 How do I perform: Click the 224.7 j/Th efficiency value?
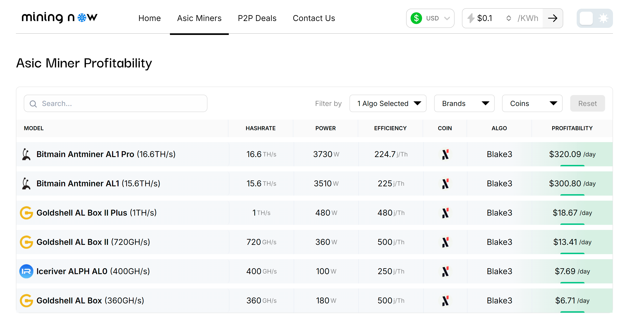[x=391, y=154]
